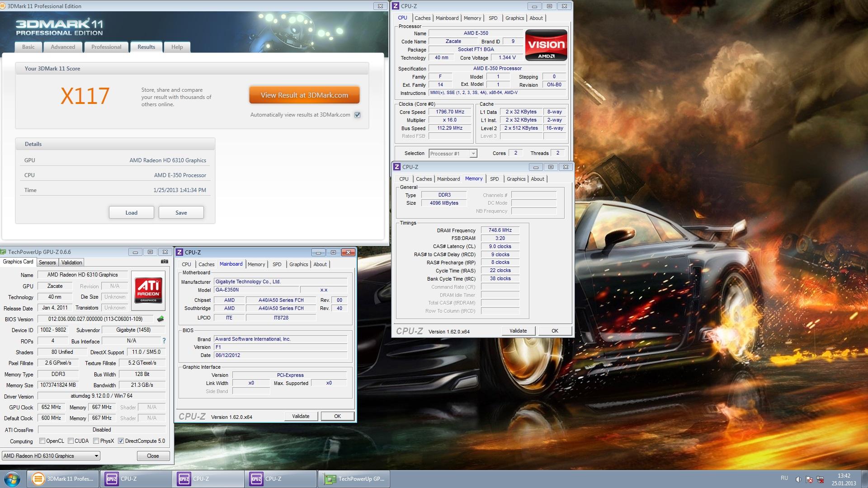Open SPD tab in CPU-Z Memory window
This screenshot has width=868, height=488.
[495, 179]
